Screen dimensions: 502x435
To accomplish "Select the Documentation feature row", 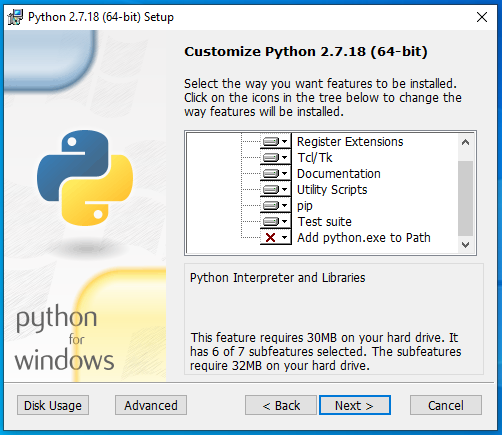I will pyautogui.click(x=339, y=174).
